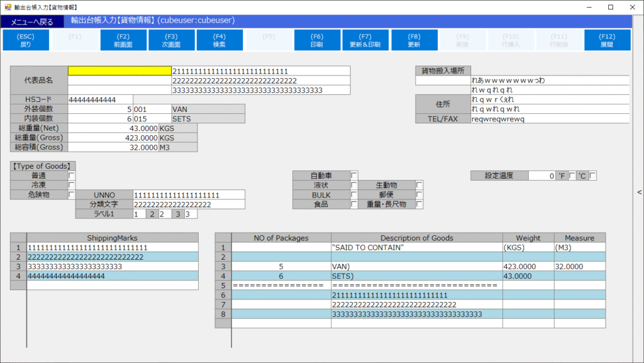Select row 3 in the ShippingMarks table
644x363 pixels.
(x=112, y=267)
